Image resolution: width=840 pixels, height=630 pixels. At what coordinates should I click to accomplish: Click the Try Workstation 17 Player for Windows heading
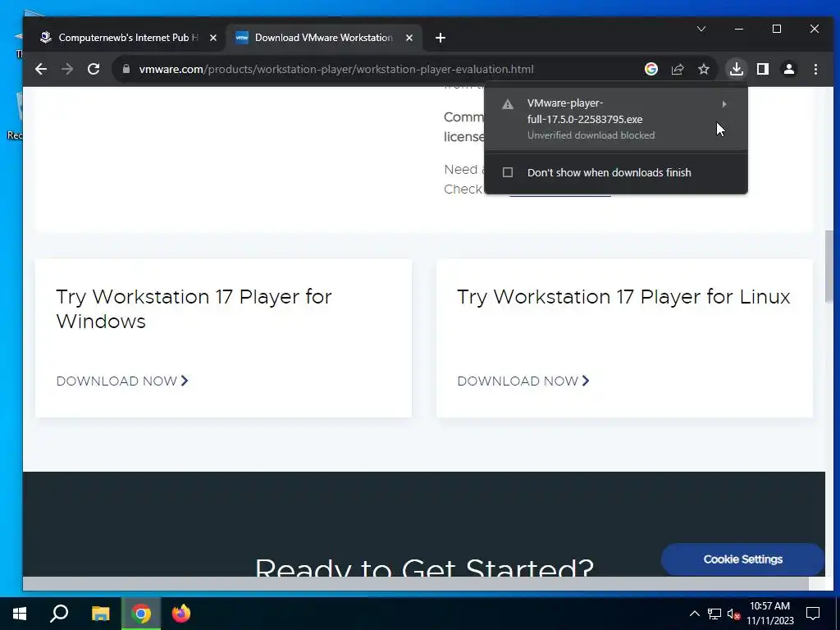194,308
